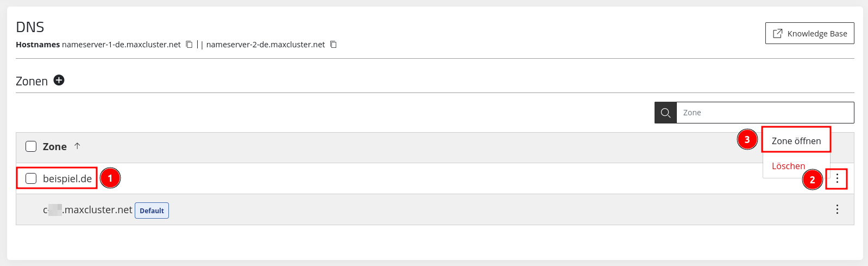Choose 'Löschen' from the context menu
The image size is (868, 266).
(x=789, y=166)
